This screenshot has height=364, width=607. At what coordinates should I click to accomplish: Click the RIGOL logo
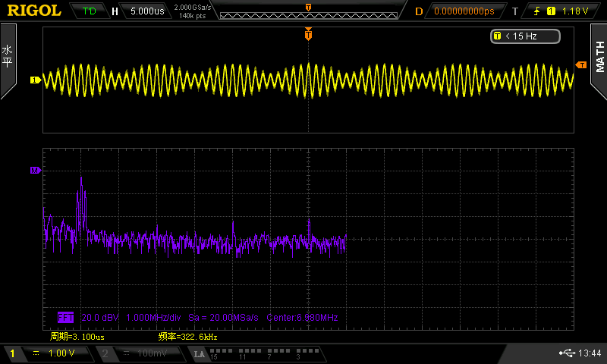(34, 11)
